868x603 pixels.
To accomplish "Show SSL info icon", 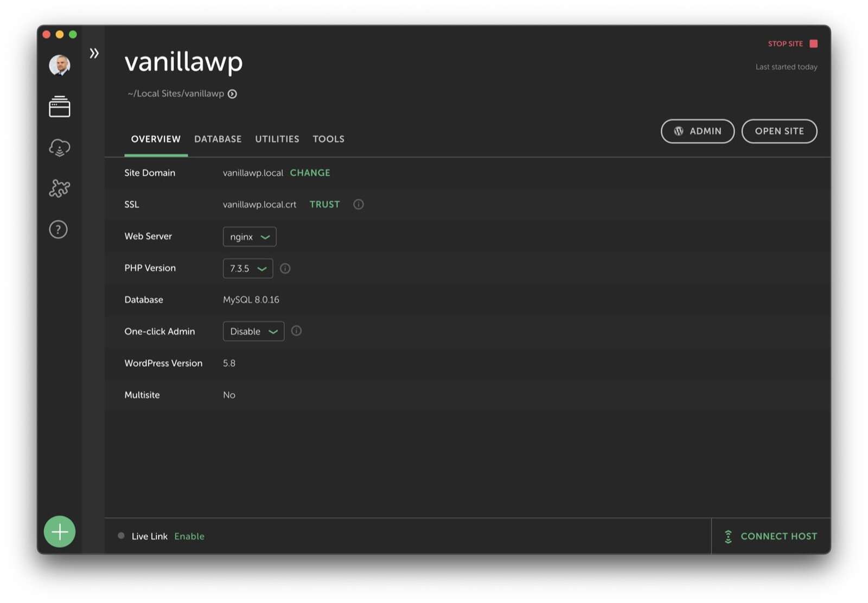I will pyautogui.click(x=359, y=204).
